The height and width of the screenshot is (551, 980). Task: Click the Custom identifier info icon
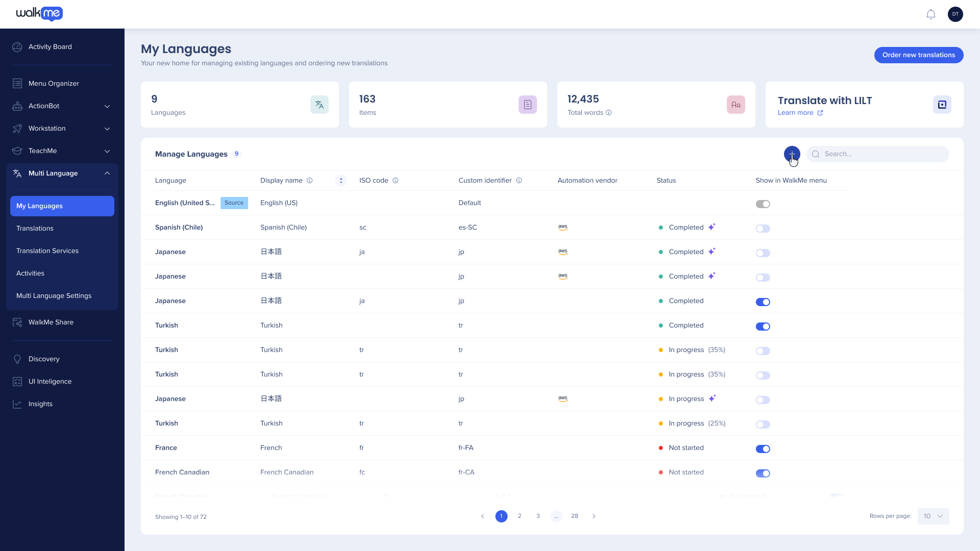[x=519, y=181]
